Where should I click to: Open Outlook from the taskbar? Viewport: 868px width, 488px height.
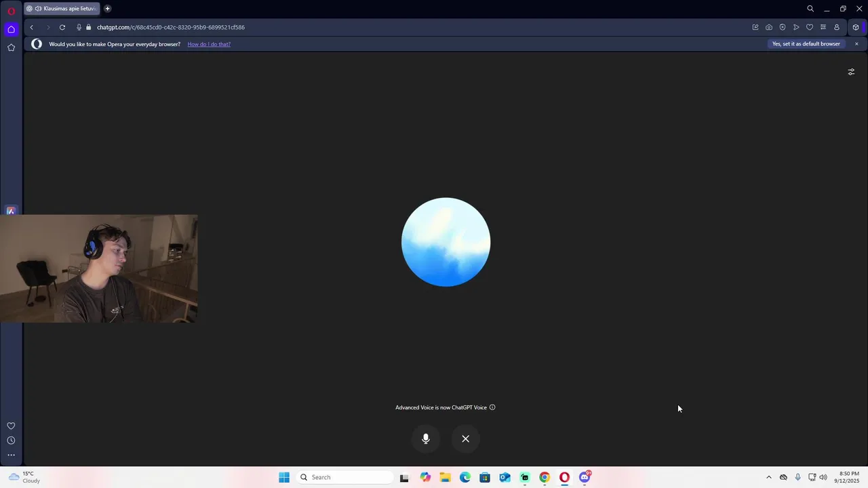[x=505, y=477]
